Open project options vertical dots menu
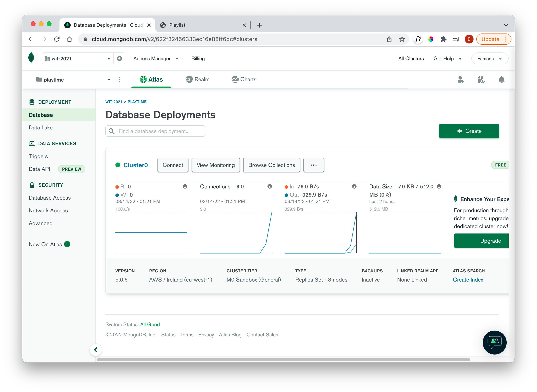The width and height of the screenshot is (537, 392). [x=119, y=80]
